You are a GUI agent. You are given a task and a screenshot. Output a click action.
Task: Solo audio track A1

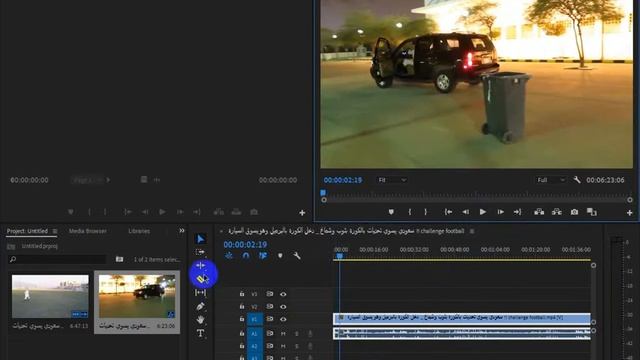point(297,334)
